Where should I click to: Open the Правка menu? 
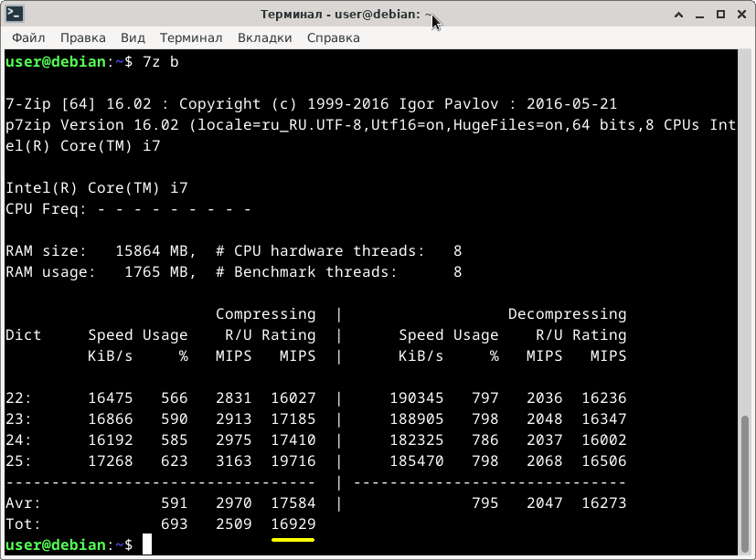83,37
